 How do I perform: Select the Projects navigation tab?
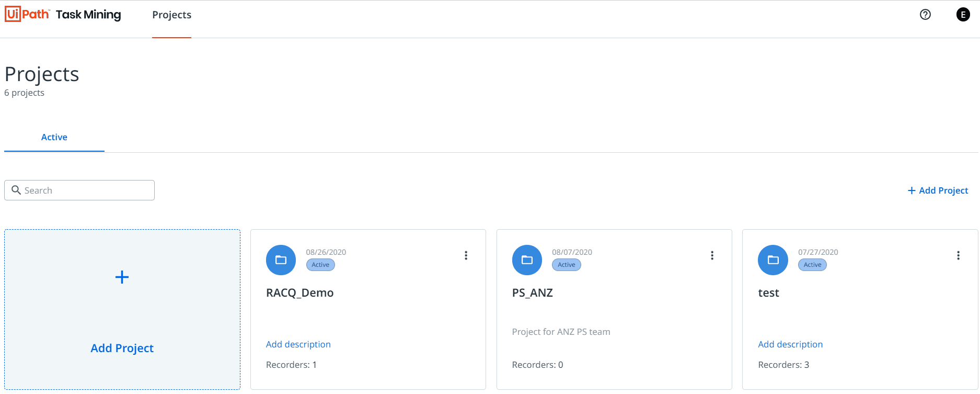coord(171,15)
